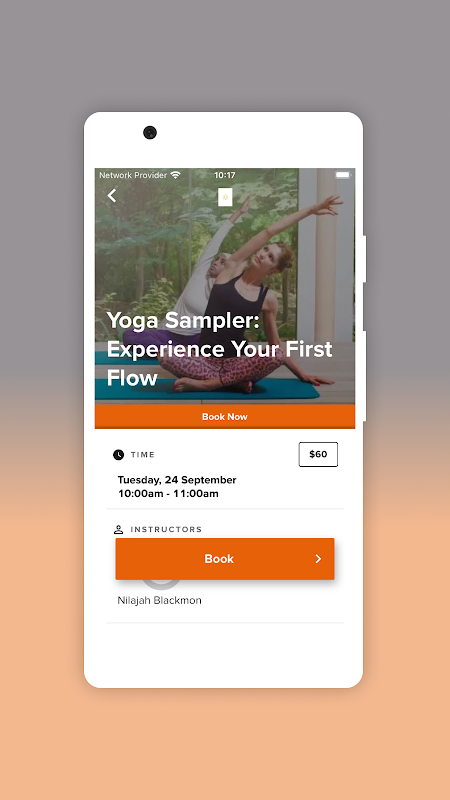Tap the studio logo badge above the photo
The height and width of the screenshot is (800, 450).
pyautogui.click(x=225, y=197)
